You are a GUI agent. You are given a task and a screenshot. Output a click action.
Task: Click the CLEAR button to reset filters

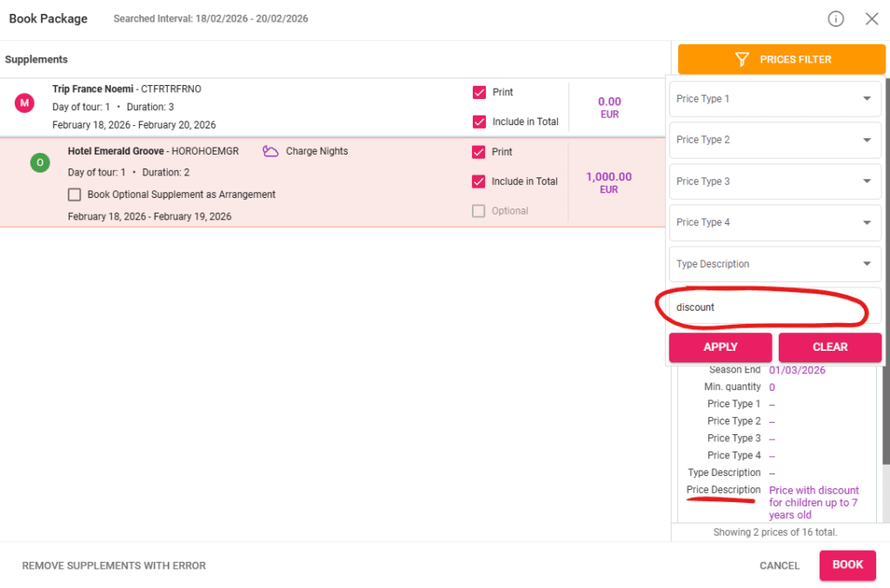coord(830,347)
